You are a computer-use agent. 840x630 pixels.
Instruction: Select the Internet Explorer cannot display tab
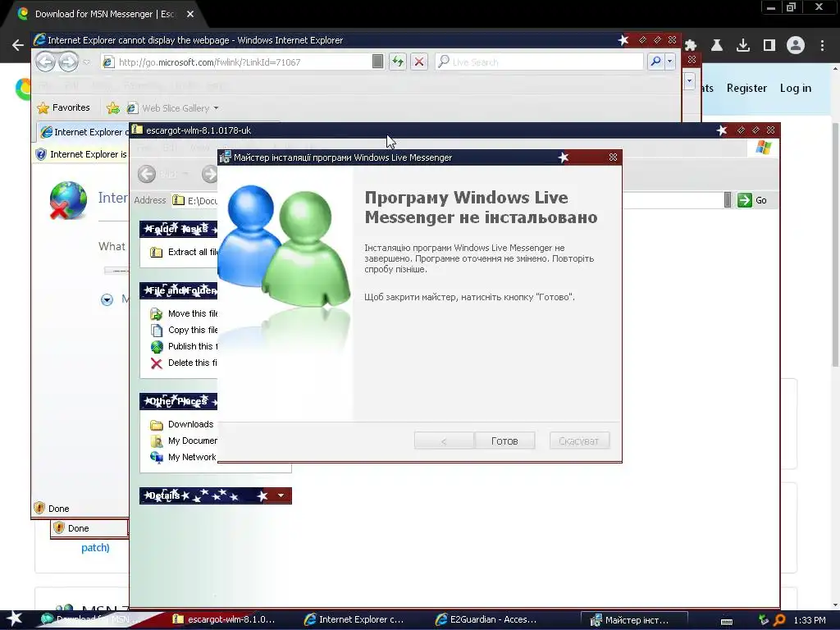click(x=83, y=132)
